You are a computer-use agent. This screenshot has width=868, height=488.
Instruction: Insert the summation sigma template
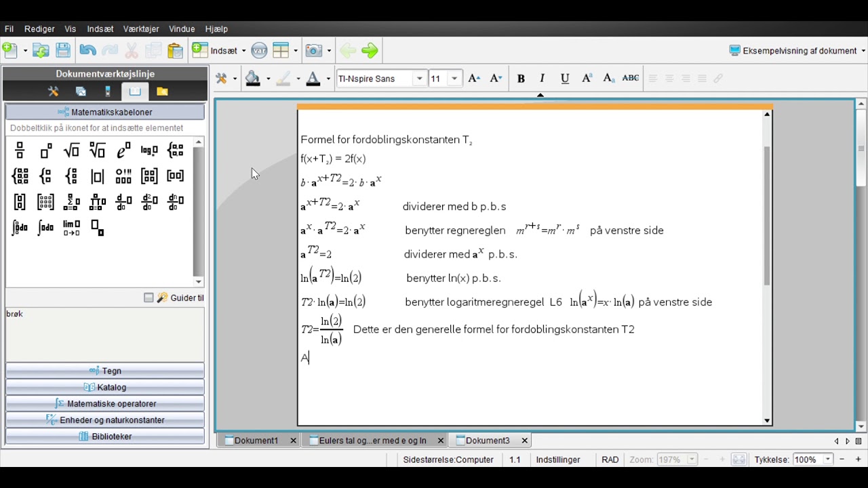71,202
